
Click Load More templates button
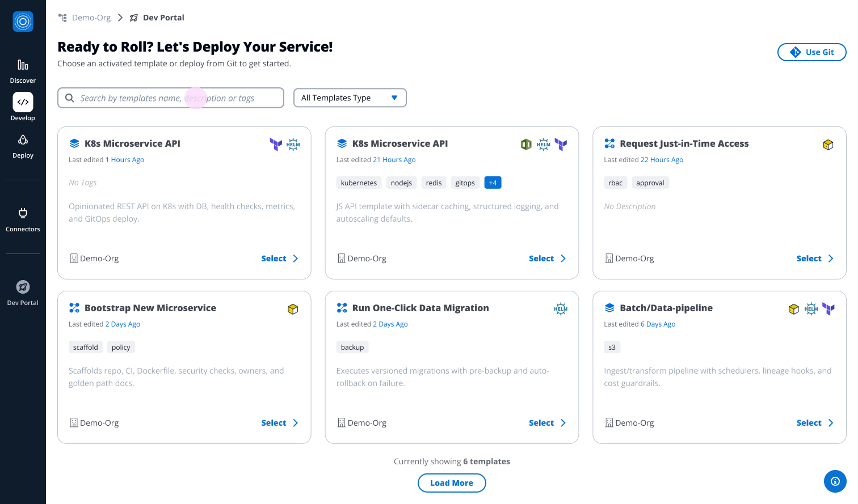point(452,483)
